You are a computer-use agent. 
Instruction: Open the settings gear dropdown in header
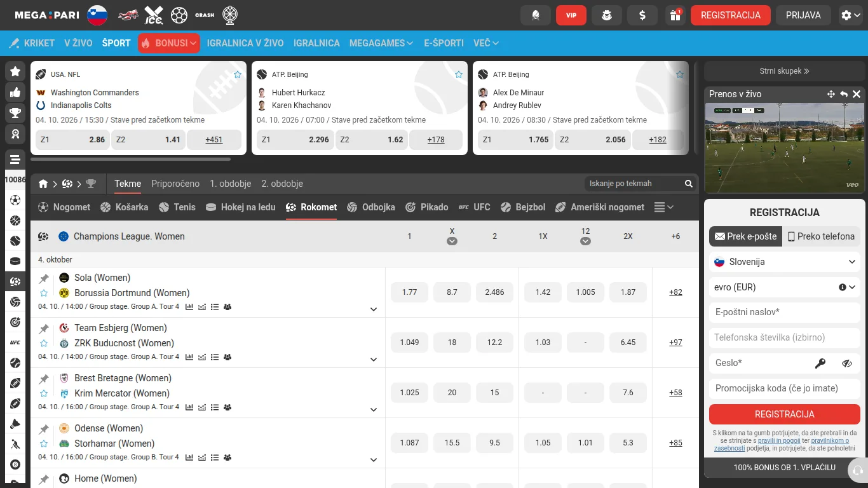click(x=850, y=15)
